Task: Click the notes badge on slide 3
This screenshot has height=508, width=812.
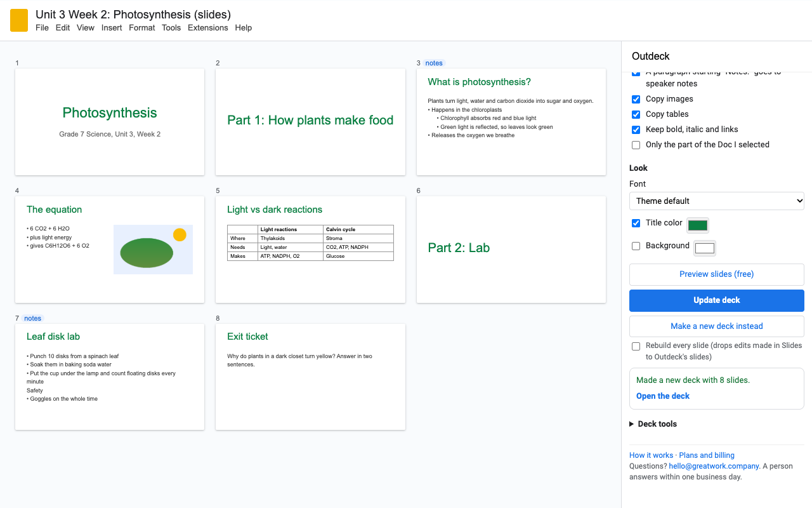Action: click(434, 63)
